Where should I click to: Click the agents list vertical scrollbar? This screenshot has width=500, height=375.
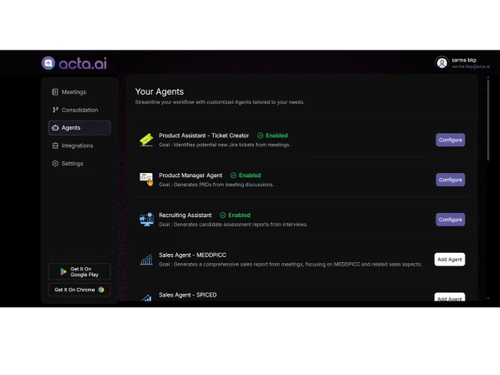pyautogui.click(x=488, y=120)
